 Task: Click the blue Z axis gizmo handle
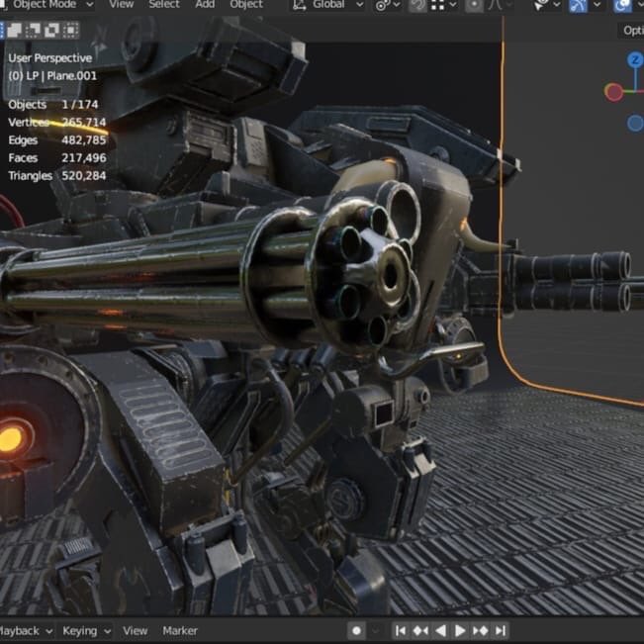[x=635, y=60]
